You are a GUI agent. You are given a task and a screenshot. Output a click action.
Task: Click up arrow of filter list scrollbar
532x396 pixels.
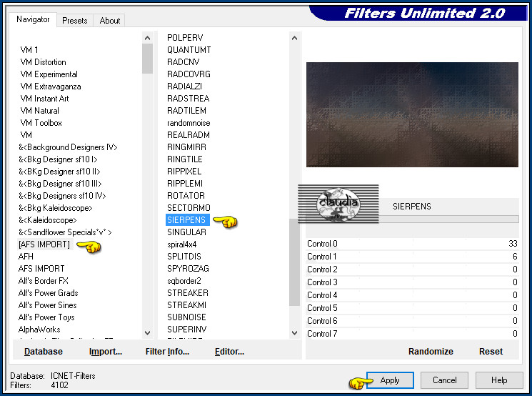click(294, 38)
